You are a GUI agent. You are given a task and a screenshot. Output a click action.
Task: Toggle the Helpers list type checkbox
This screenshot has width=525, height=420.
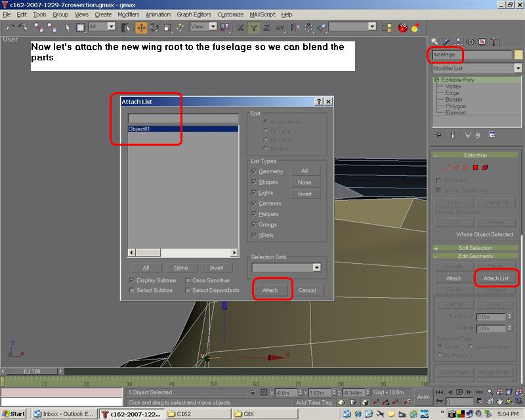[x=254, y=214]
